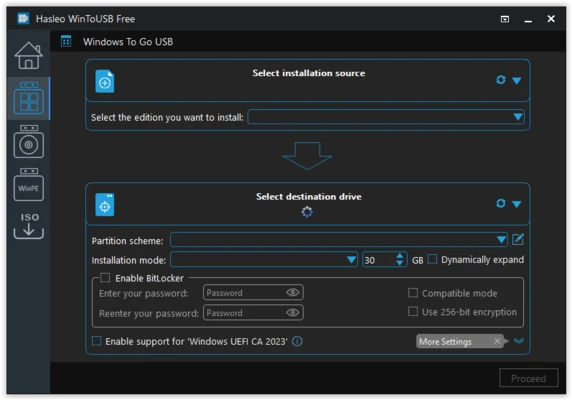
Task: Open the Installation mode dropdown
Action: coord(264,260)
